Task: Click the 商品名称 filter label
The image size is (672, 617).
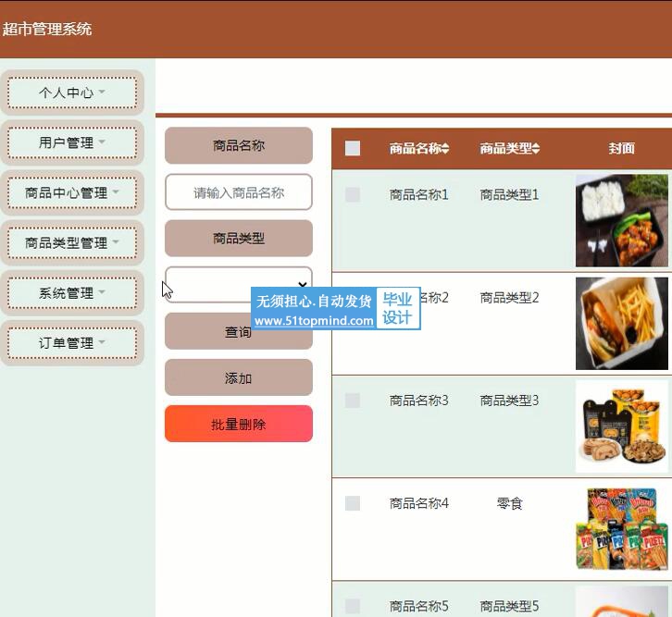Action: click(x=239, y=145)
